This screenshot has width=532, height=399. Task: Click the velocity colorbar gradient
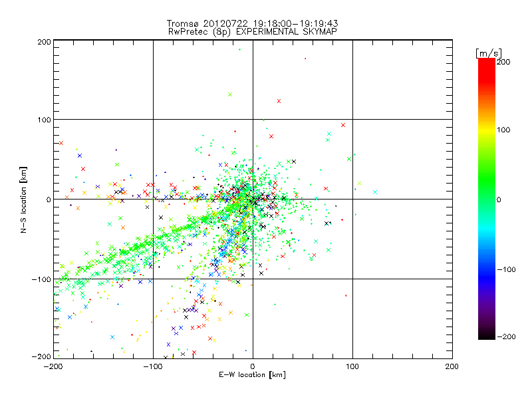pyautogui.click(x=487, y=198)
